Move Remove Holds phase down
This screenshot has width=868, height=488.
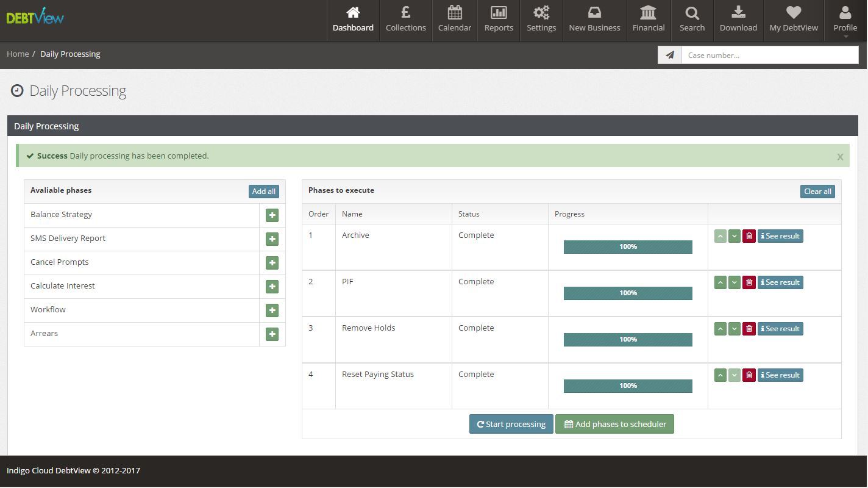click(735, 329)
